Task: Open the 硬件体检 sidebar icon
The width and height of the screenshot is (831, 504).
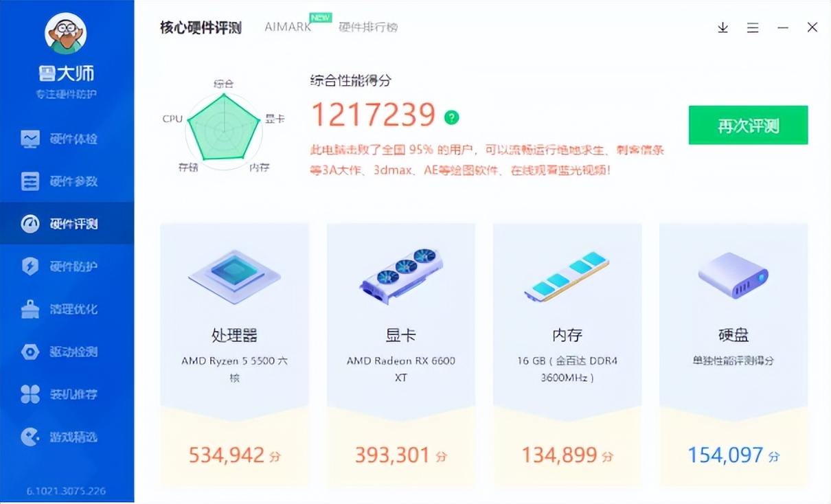Action: (x=30, y=138)
